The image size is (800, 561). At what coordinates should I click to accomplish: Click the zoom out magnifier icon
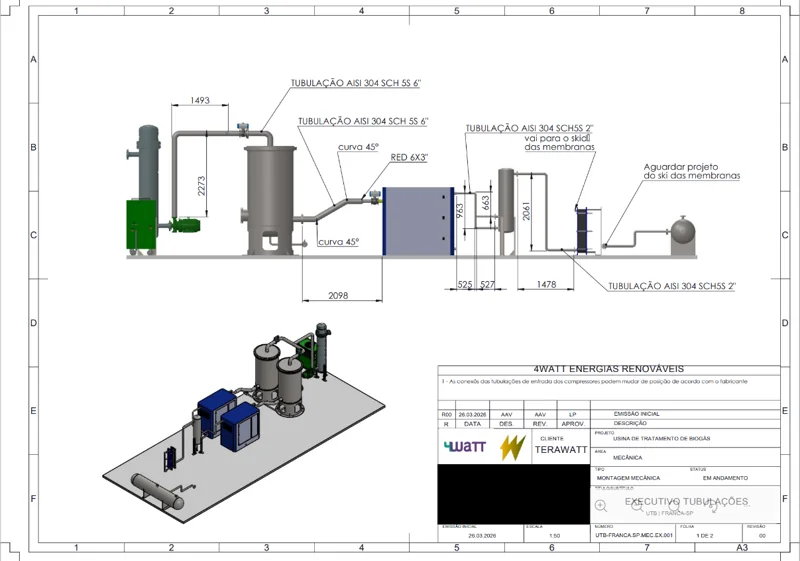[637, 506]
